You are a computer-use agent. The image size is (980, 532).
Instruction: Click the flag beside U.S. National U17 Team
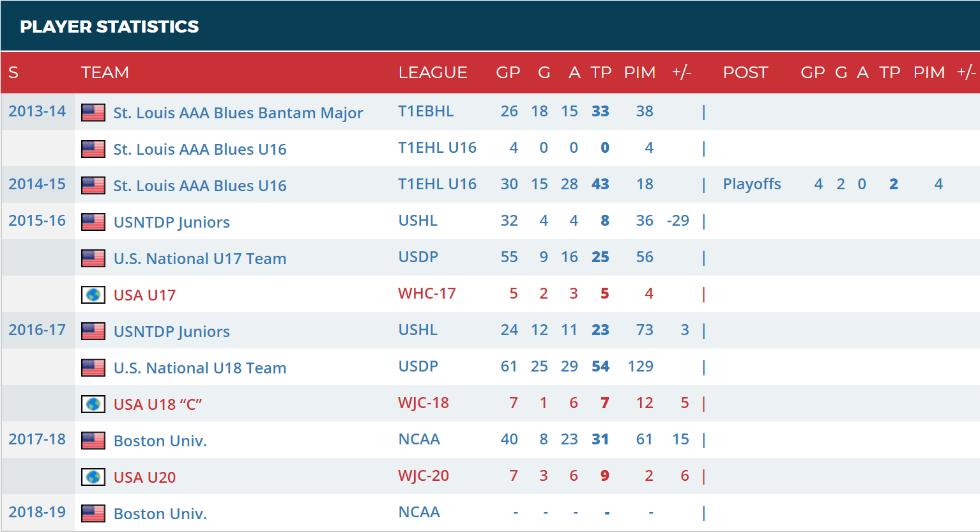93,258
